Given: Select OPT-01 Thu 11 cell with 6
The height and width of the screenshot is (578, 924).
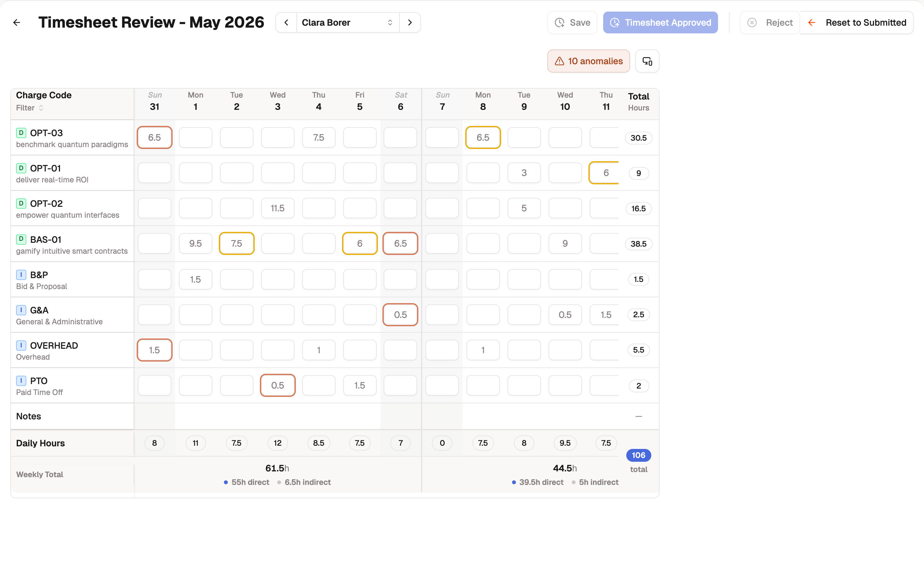Looking at the screenshot, I should tap(604, 173).
